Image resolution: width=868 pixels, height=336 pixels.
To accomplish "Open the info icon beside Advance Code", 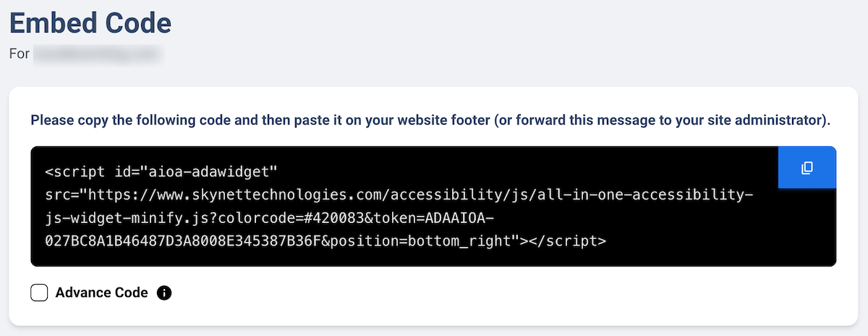I will [x=164, y=293].
